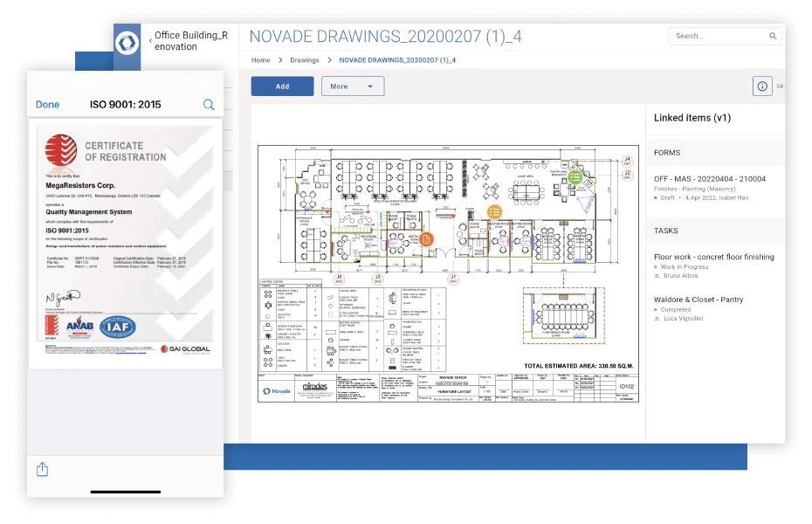This screenshot has width=812, height=524.
Task: Click the certificate of registration page thumbnail
Action: pos(126,244)
